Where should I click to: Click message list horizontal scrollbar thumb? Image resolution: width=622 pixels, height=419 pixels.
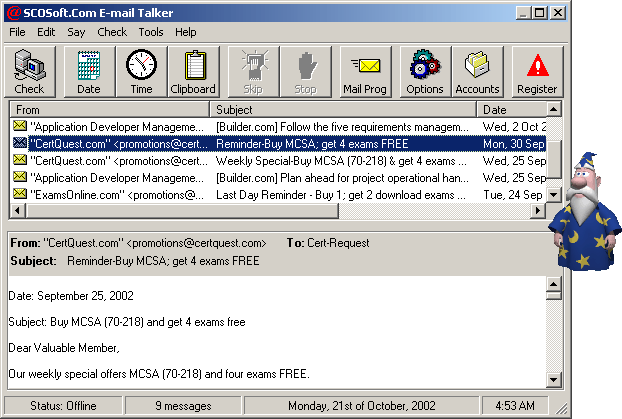182,210
